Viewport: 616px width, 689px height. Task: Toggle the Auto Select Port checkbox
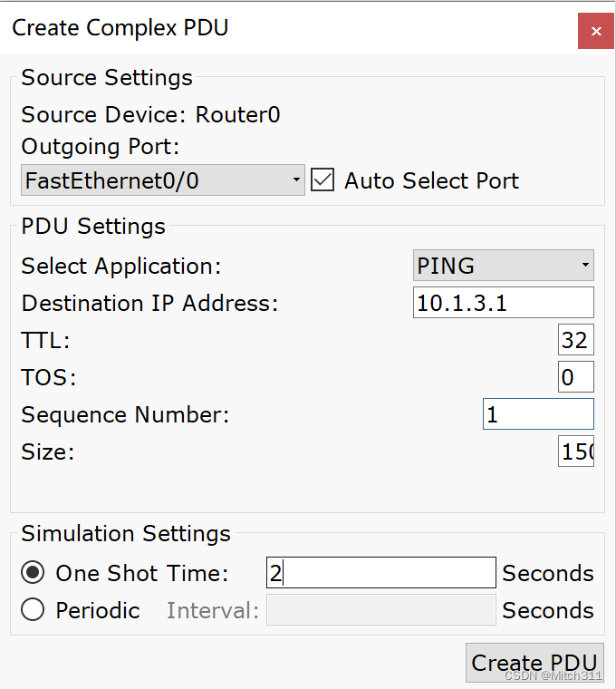(322, 180)
